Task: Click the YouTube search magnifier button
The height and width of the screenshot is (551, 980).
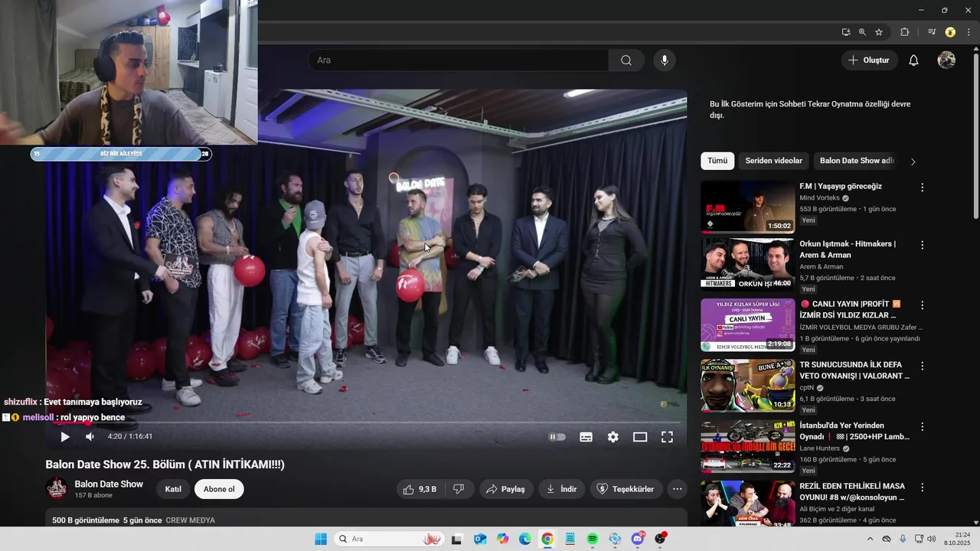Action: 626,60
